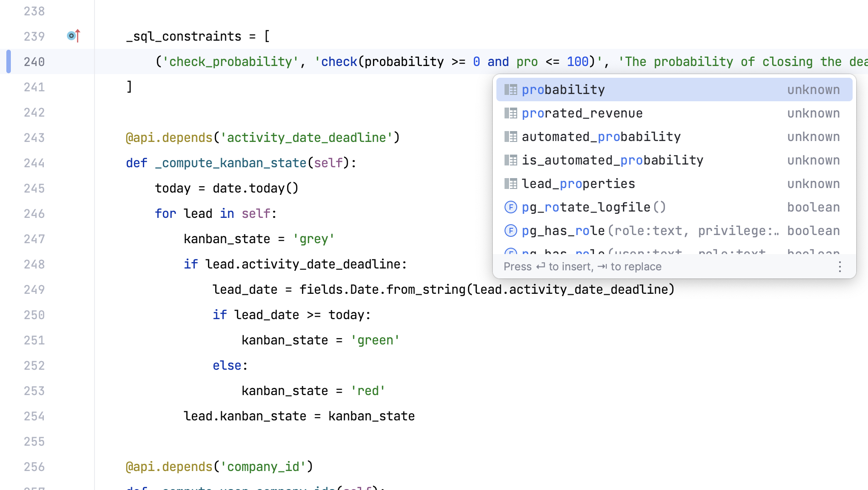Click the function icon next to pg_has_role

(x=511, y=231)
